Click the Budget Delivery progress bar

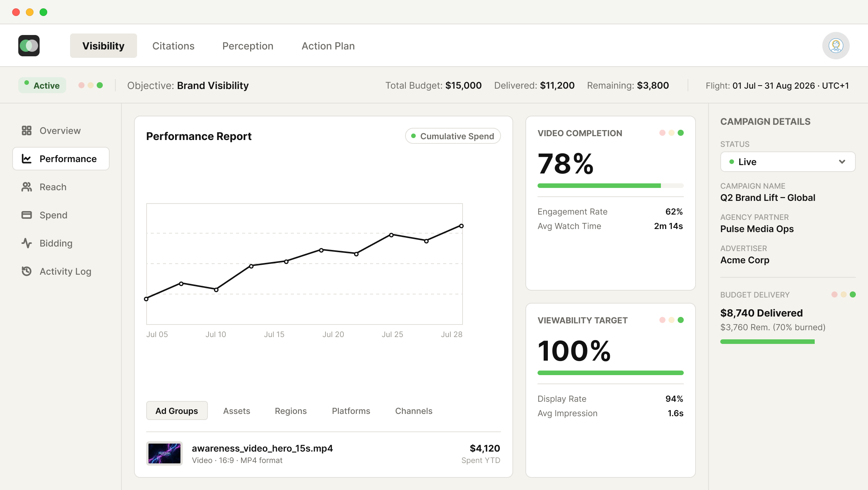click(767, 342)
